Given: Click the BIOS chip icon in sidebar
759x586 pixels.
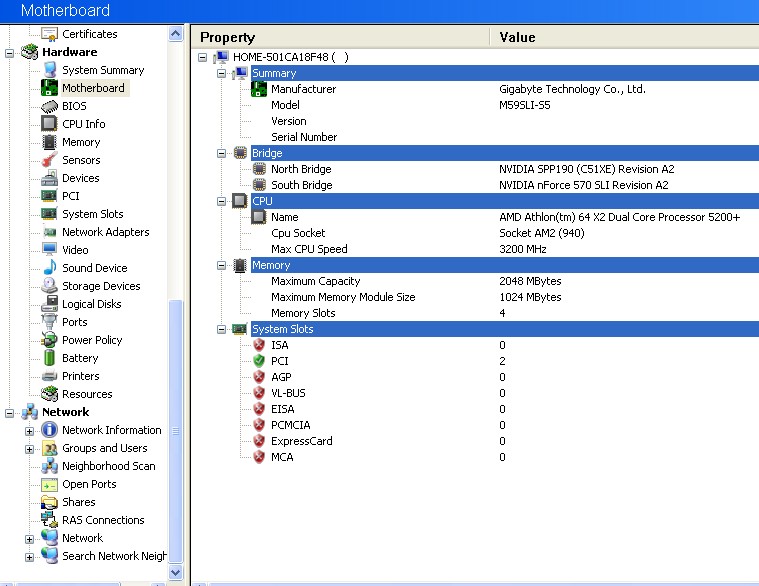Looking at the screenshot, I should coord(49,106).
